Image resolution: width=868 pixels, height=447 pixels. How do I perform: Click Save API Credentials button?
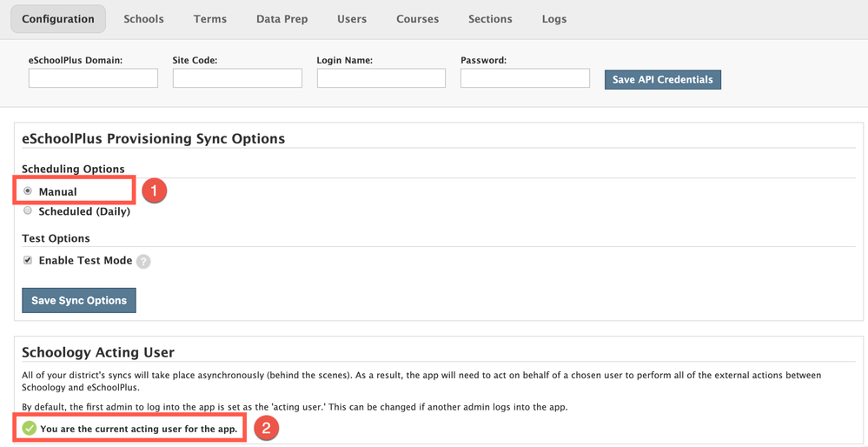click(663, 79)
